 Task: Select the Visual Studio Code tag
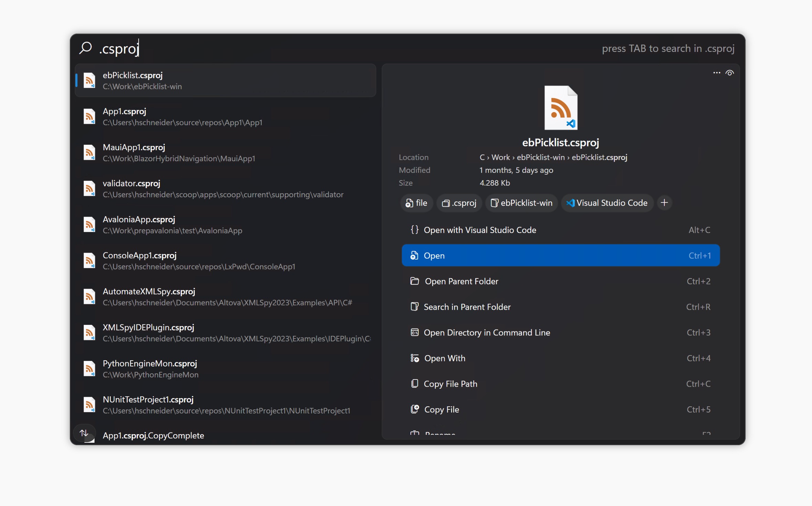(607, 203)
